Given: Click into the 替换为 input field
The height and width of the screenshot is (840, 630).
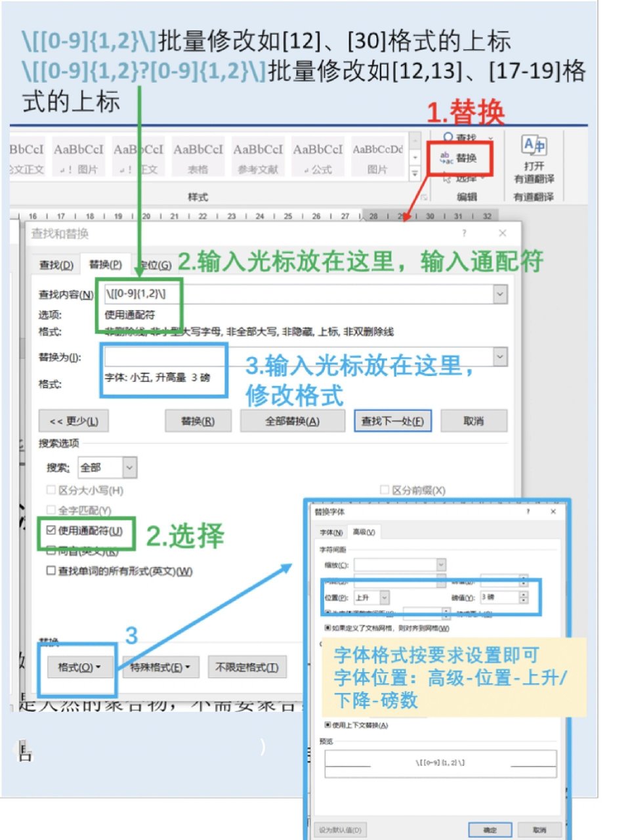Looking at the screenshot, I should (x=298, y=357).
